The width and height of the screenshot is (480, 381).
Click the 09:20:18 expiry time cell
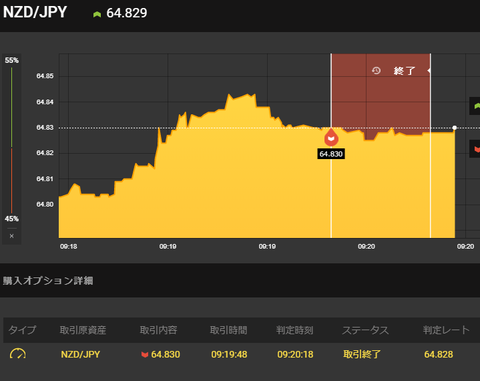(295, 354)
